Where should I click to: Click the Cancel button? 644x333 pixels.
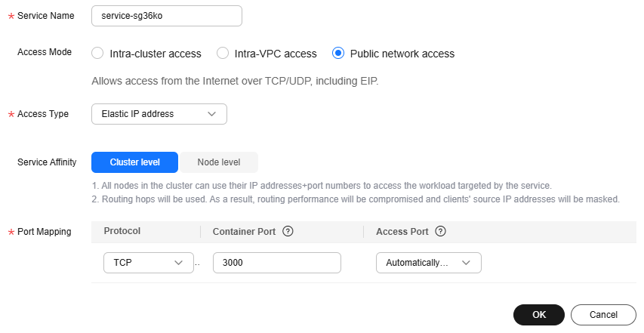click(603, 315)
